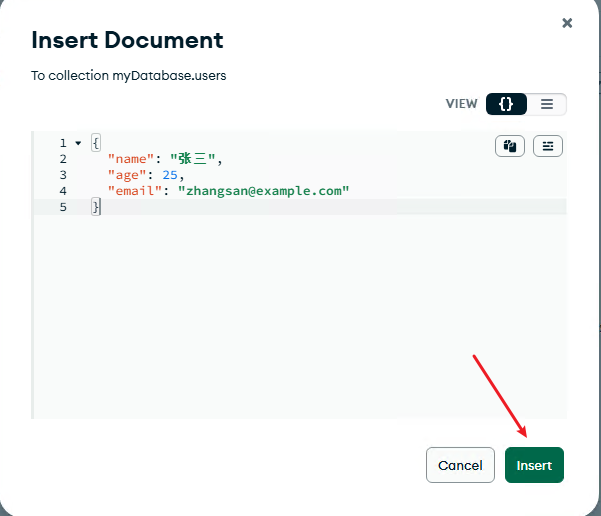
Task: Click the zhangsan@example.com email string
Action: pyautogui.click(x=263, y=191)
